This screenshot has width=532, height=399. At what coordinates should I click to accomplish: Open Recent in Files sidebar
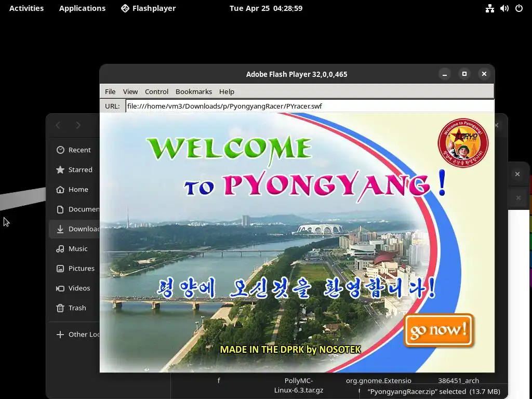click(74, 150)
